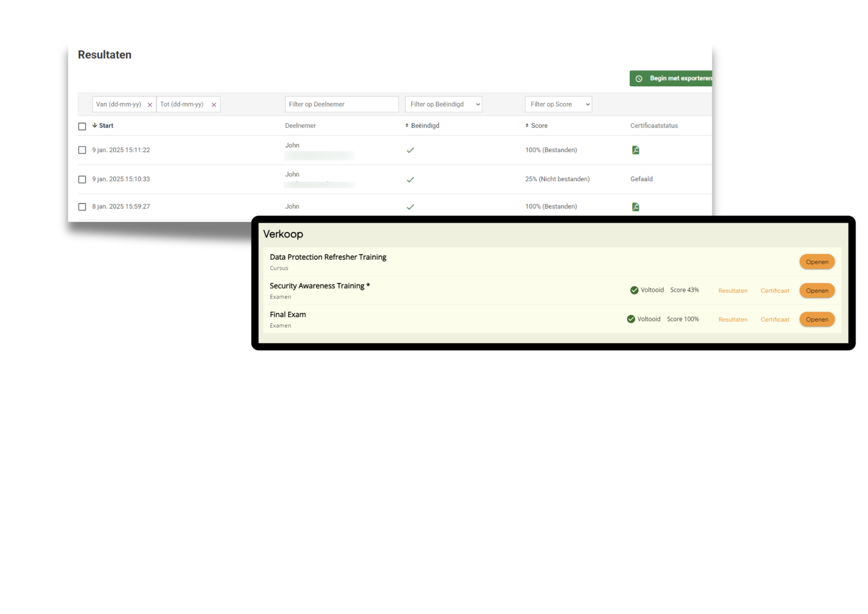Open Data Protection Refresher Training course

[817, 262]
